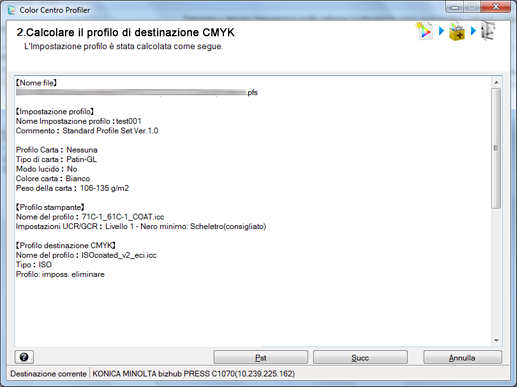
Task: Click the Color Centro Profiler title bar icon
Action: [x=12, y=10]
